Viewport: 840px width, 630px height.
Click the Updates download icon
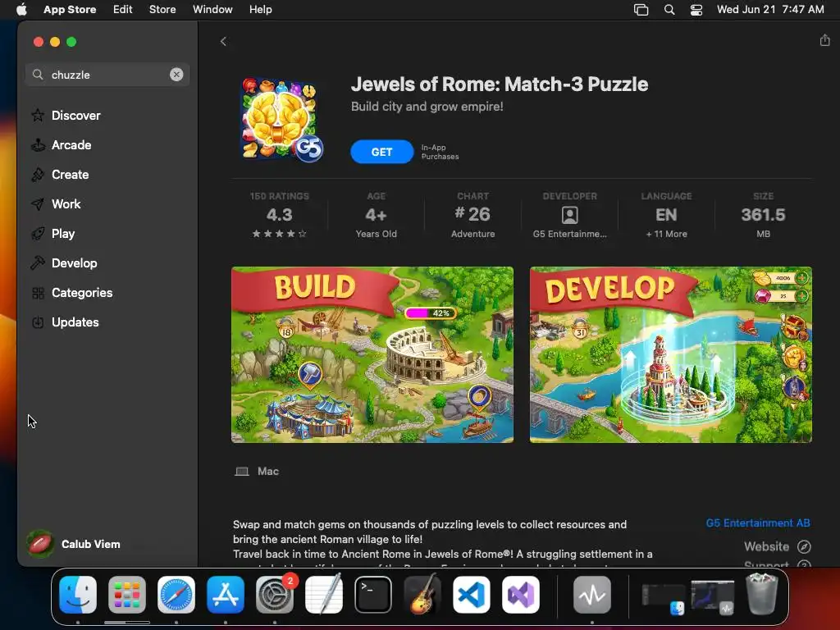pyautogui.click(x=38, y=322)
